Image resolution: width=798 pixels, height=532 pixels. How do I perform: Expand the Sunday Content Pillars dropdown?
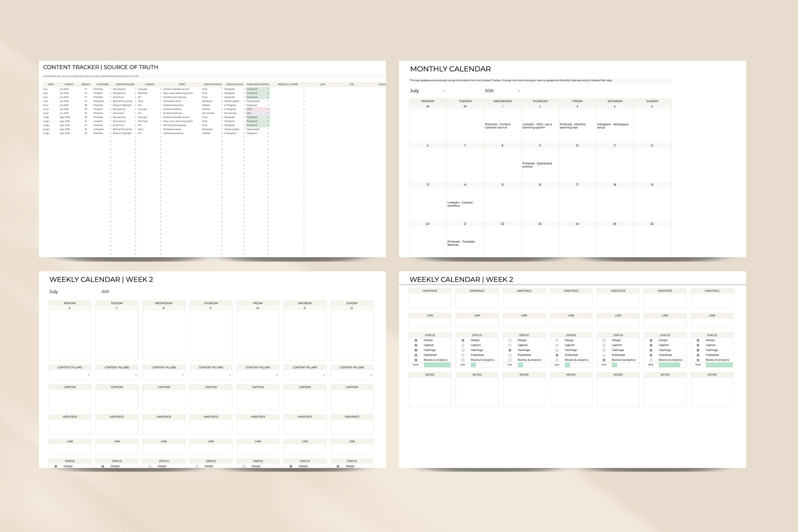371,375
